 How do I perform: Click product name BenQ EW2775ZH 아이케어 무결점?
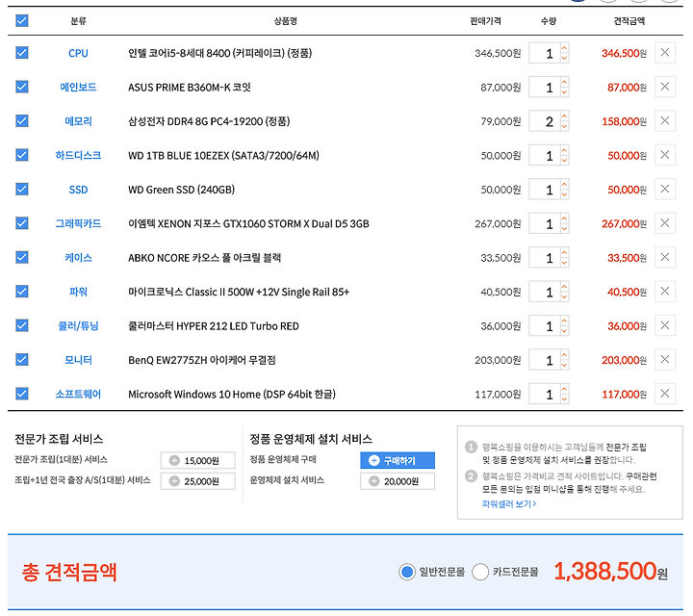(x=202, y=360)
